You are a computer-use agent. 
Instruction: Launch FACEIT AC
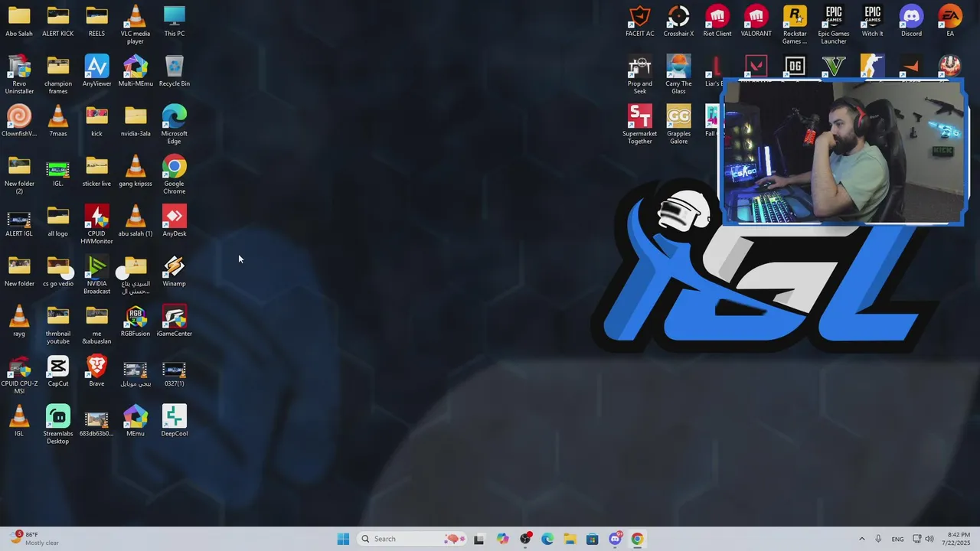coord(640,21)
